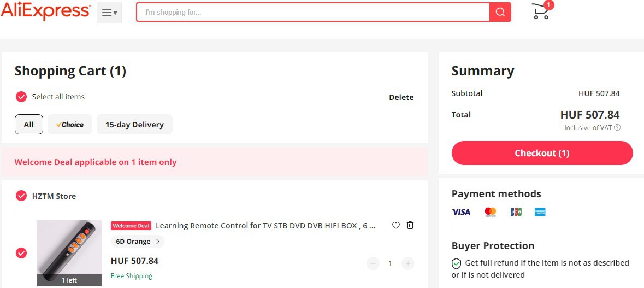644x288 pixels.
Task: Focus the "I'm shopping for..." search field
Action: click(312, 12)
